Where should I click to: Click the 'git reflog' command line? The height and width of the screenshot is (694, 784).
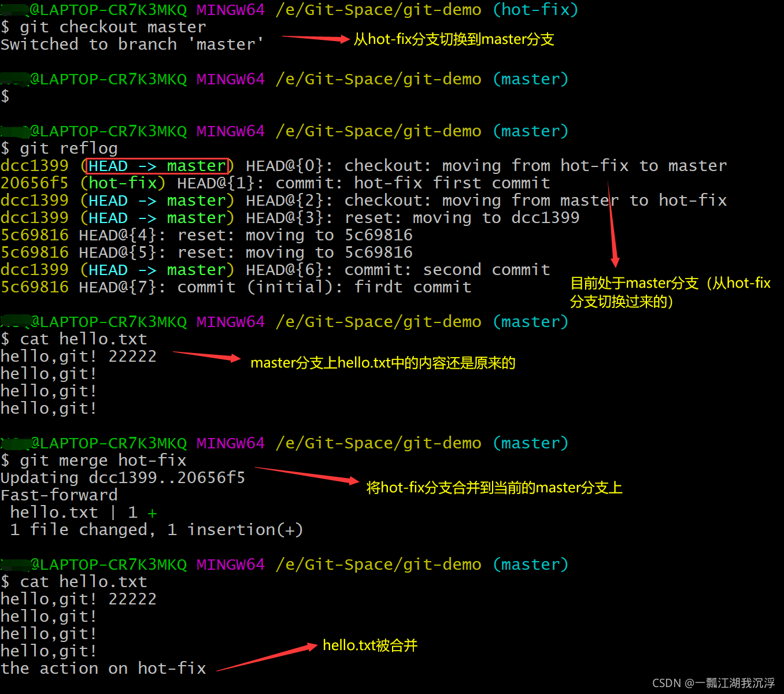[60, 149]
